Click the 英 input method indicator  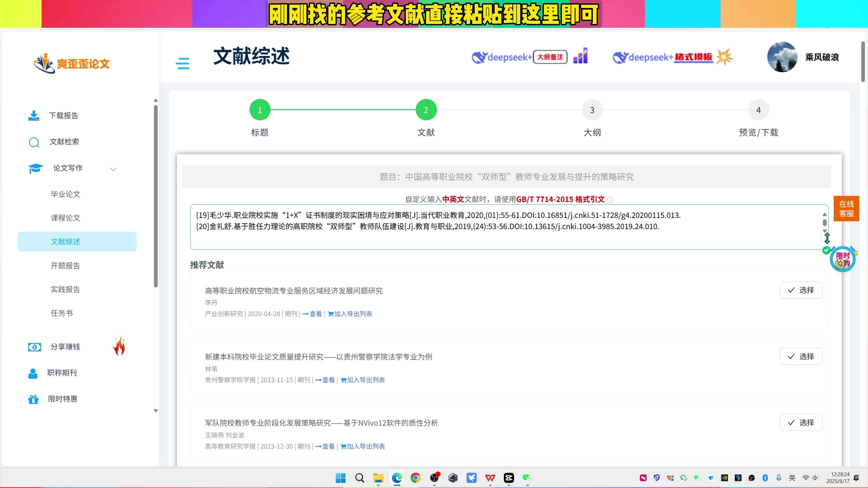792,478
